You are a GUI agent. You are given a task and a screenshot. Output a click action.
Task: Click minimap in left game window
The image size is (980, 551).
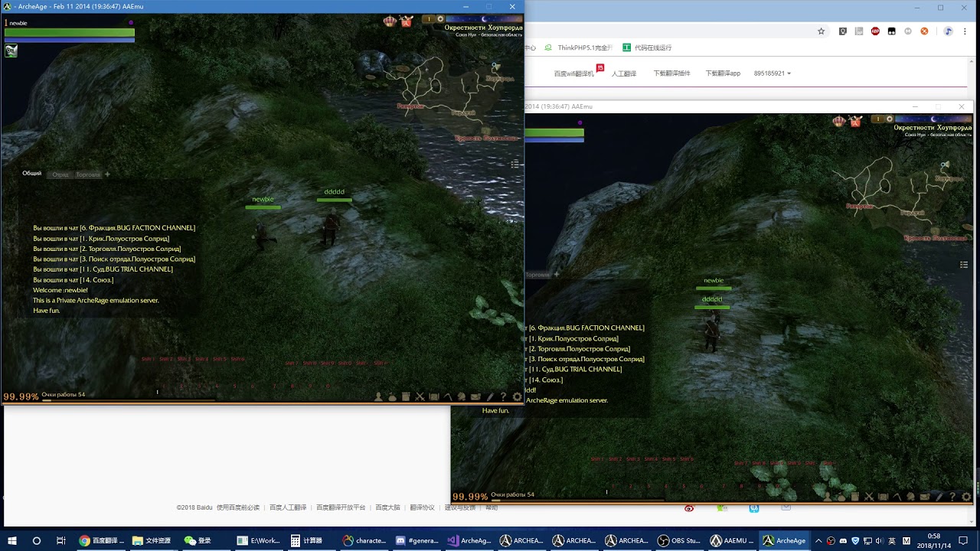click(456, 98)
